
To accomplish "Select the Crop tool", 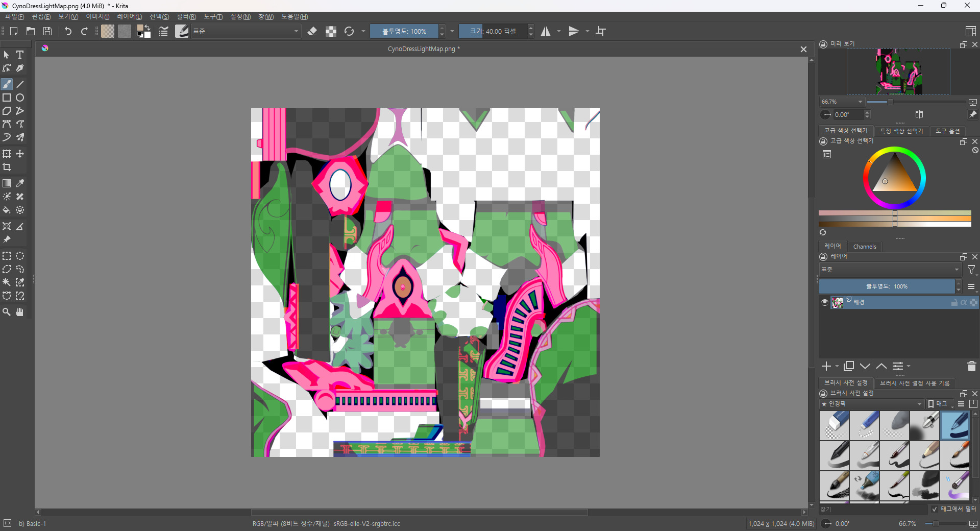I will coord(7,167).
